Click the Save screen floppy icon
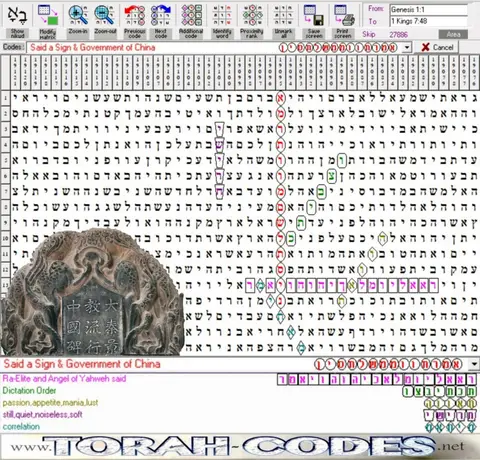480x460 pixels. (x=314, y=15)
